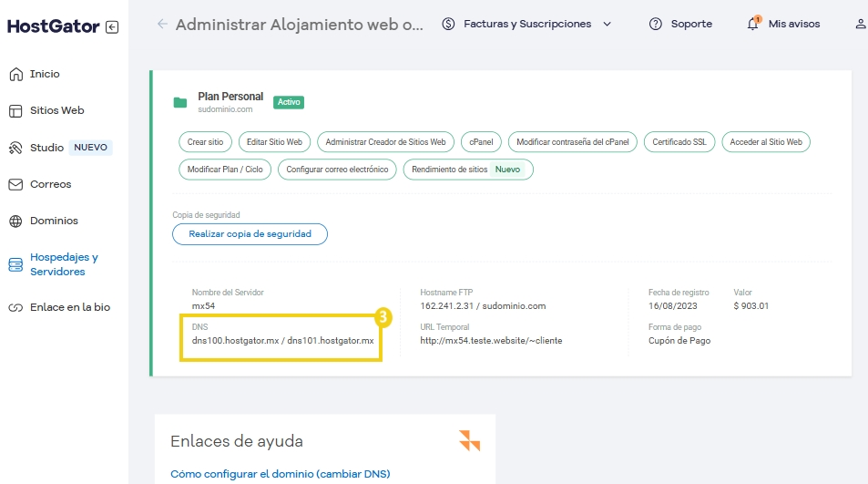Click the Rendimiento de sitios button
Image resolution: width=868 pixels, height=484 pixels.
(468, 170)
